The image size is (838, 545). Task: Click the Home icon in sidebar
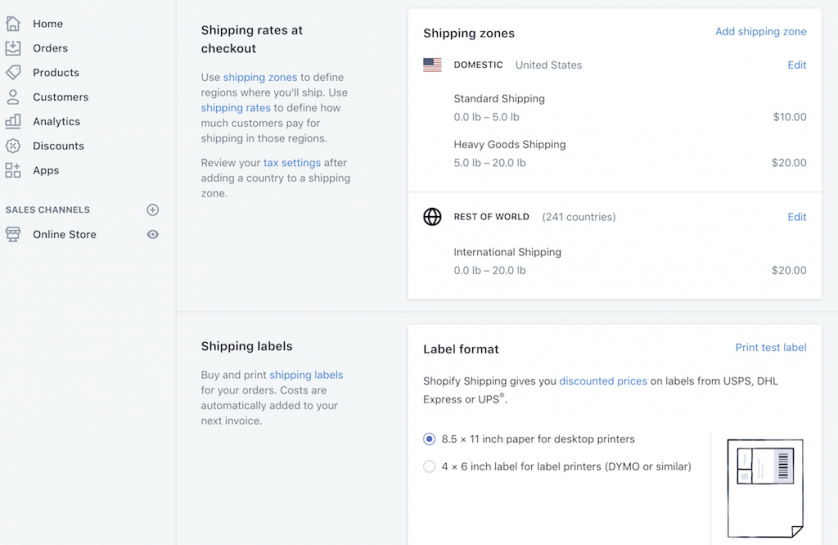(x=13, y=24)
